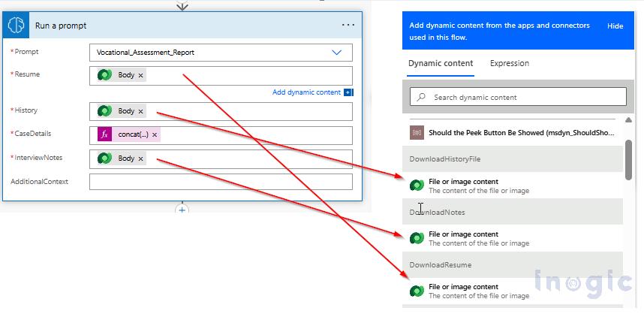Remove the Body token from History field

click(141, 111)
